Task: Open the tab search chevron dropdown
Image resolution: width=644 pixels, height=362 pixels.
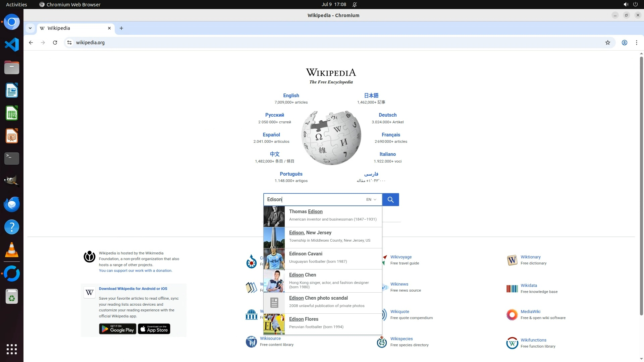Action: [30, 28]
